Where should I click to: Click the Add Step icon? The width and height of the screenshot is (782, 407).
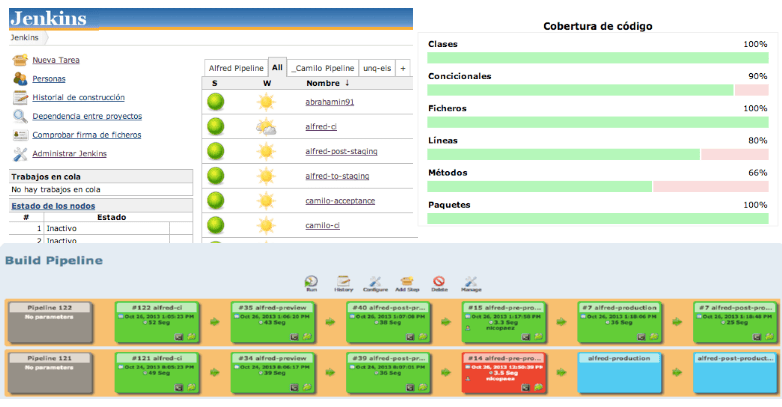[407, 281]
